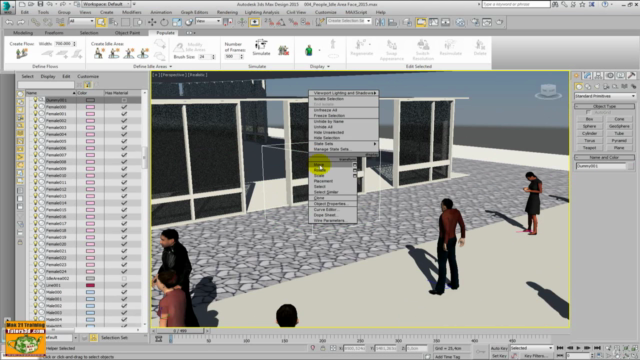Click the Select by Name toolbar icon

click(113, 22)
